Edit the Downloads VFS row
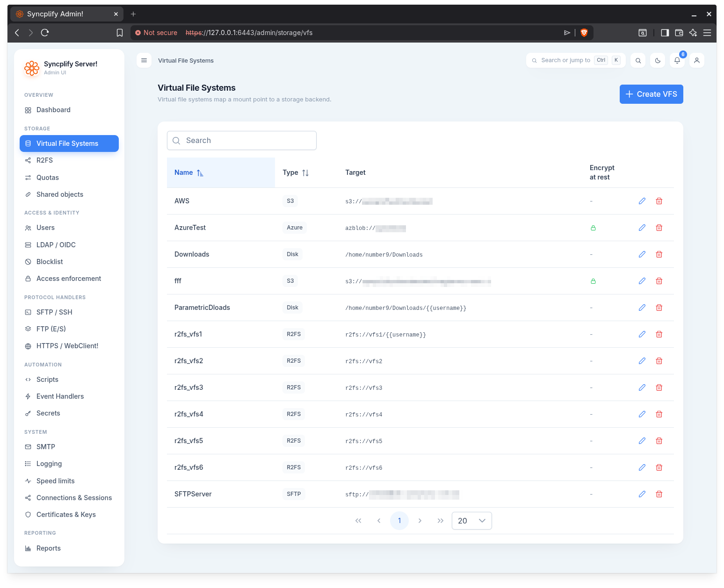The height and width of the screenshot is (588, 724). (642, 254)
